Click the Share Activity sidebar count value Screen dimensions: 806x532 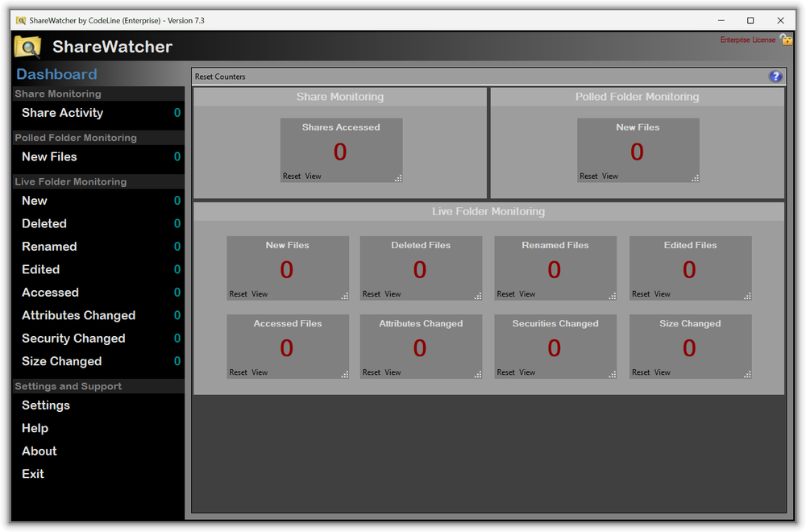(177, 113)
